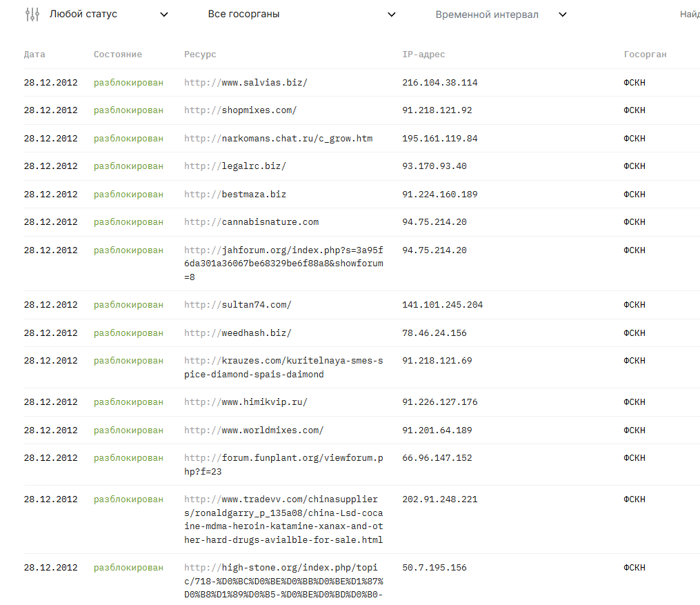
Task: Click the Госорган column header
Action: (x=645, y=54)
